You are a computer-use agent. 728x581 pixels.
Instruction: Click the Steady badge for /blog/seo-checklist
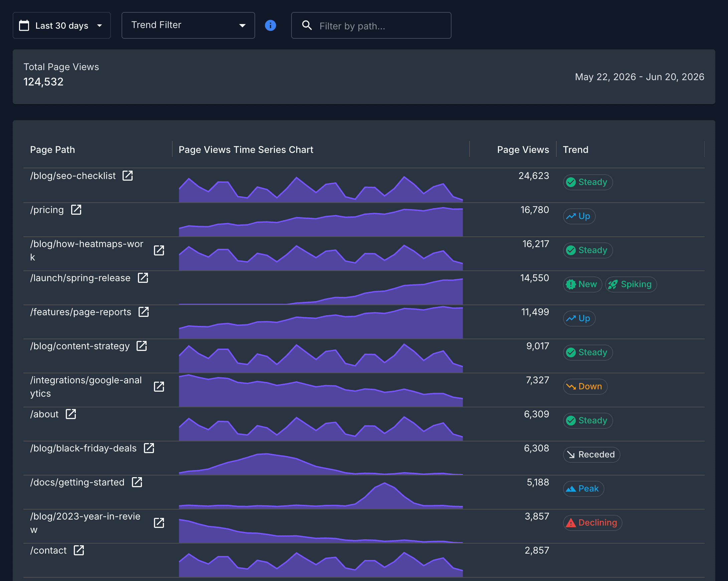pos(588,182)
